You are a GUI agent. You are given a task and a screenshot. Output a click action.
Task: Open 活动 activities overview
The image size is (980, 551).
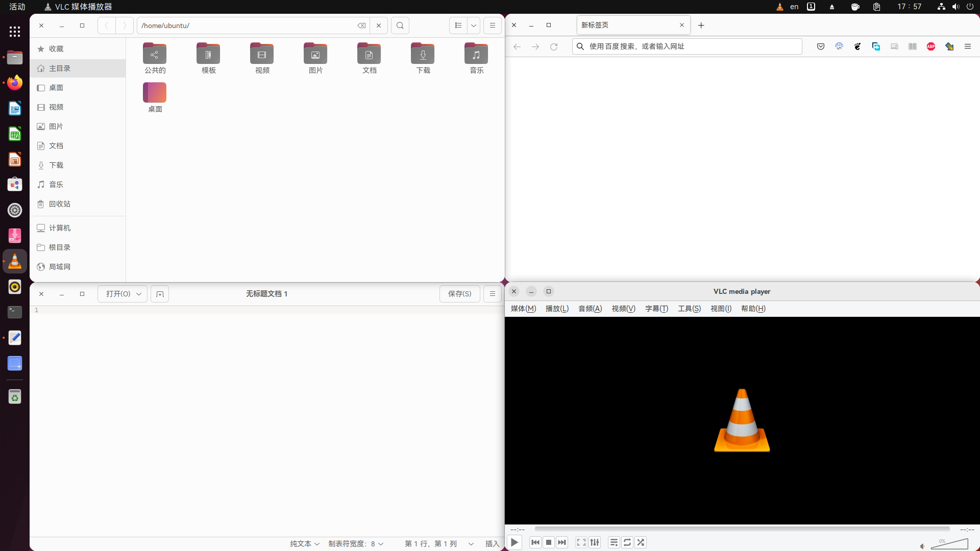coord(17,7)
